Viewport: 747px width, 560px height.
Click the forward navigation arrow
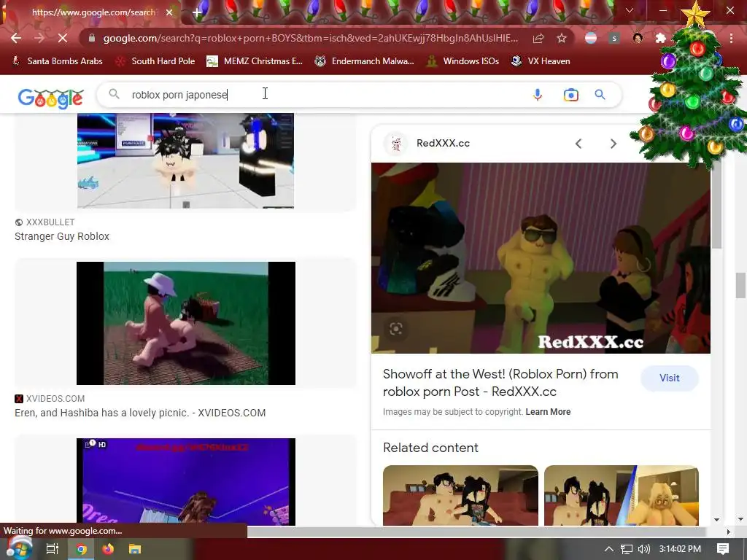click(39, 38)
